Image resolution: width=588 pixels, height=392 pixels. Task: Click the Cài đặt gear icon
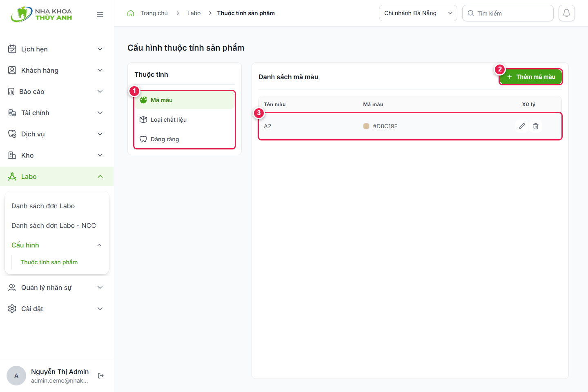(x=12, y=309)
